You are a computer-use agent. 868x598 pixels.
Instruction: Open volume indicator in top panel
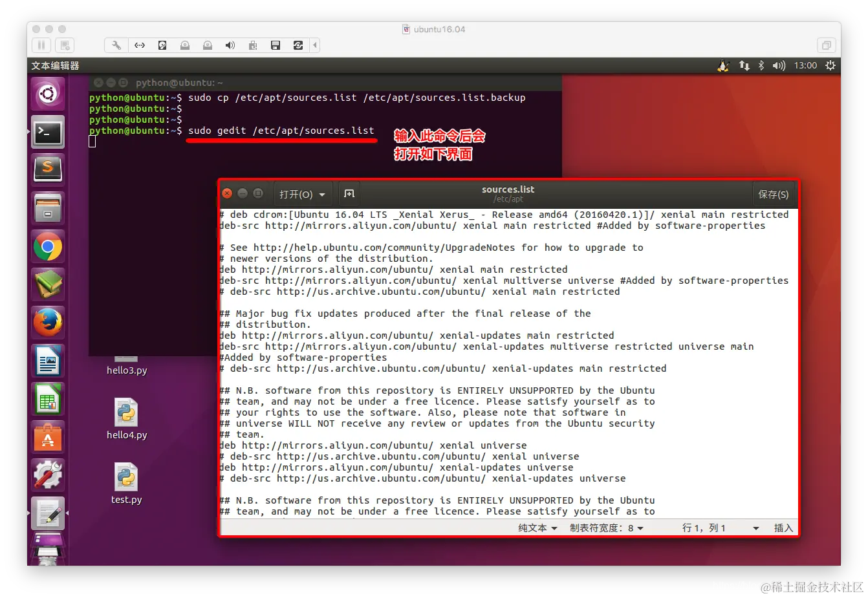click(779, 65)
